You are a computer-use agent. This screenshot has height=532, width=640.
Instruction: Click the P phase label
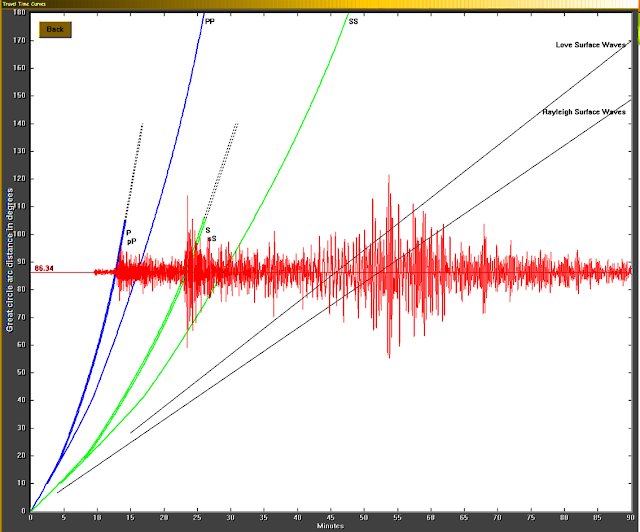(129, 233)
